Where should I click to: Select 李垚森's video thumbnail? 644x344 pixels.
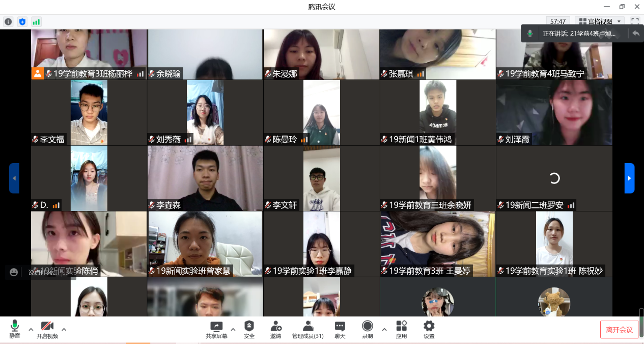coord(205,178)
